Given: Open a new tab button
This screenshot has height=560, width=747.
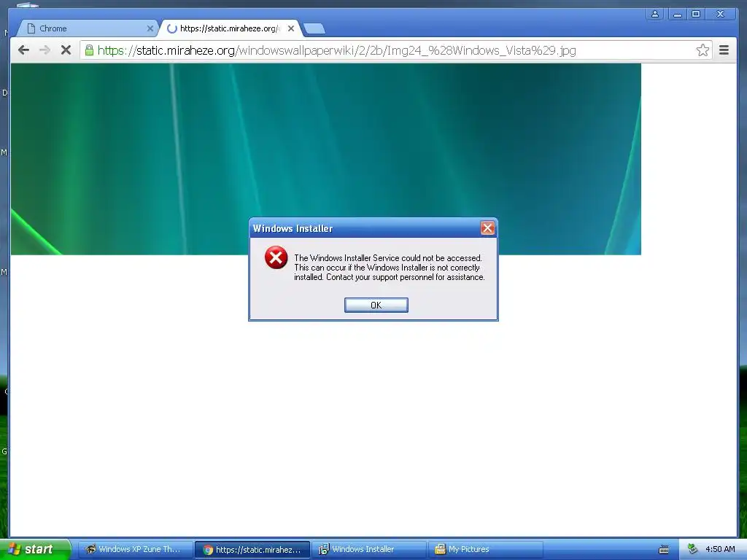Looking at the screenshot, I should coord(314,29).
